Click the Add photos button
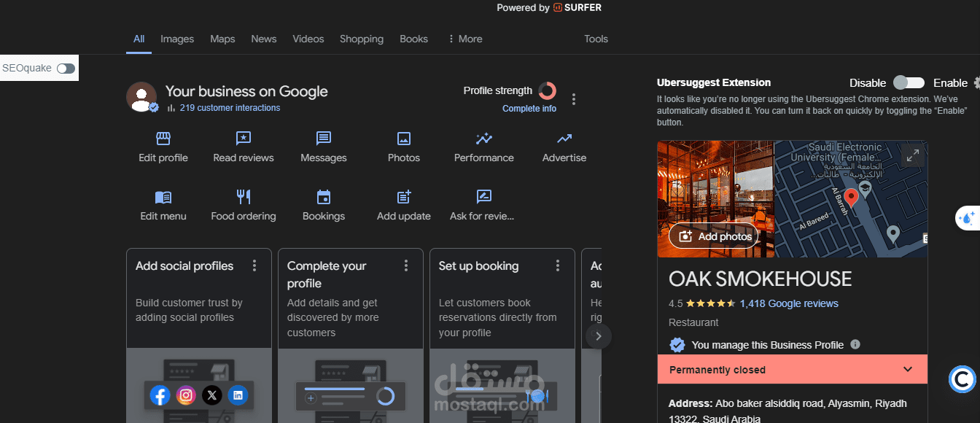980x423 pixels. tap(714, 236)
